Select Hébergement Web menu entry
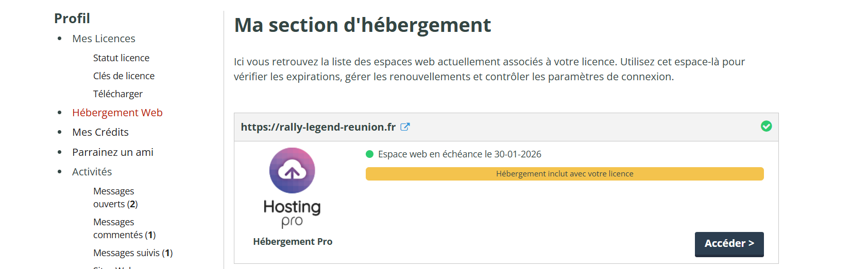This screenshot has height=269, width=868. point(117,113)
